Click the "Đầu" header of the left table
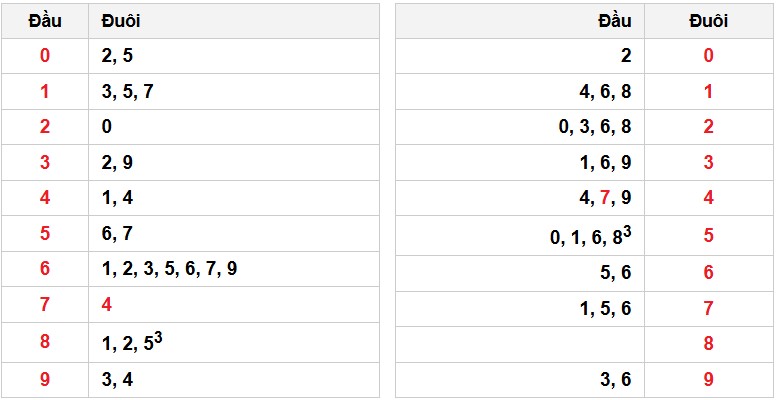Viewport: 777px width, 400px height. pos(44,21)
